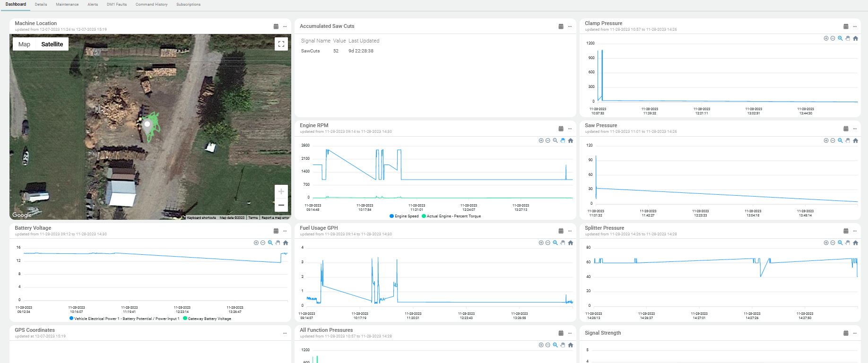Open calendar on Accumulated Saw Cuts panel
The height and width of the screenshot is (363, 868).
tap(561, 26)
